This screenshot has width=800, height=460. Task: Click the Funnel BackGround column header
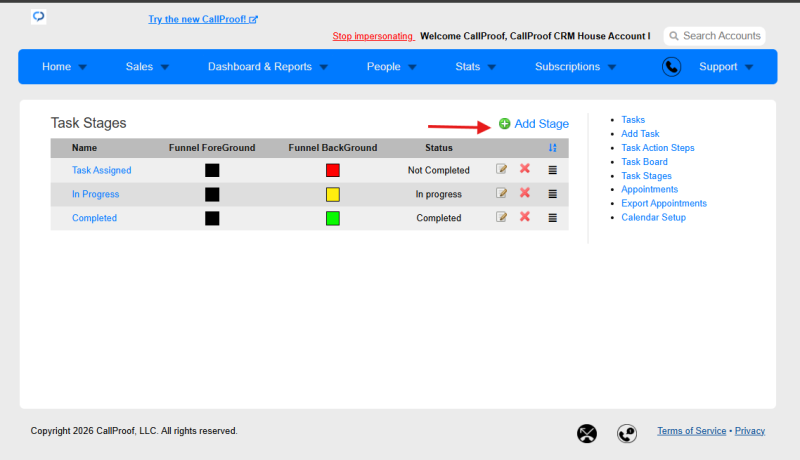tap(333, 148)
